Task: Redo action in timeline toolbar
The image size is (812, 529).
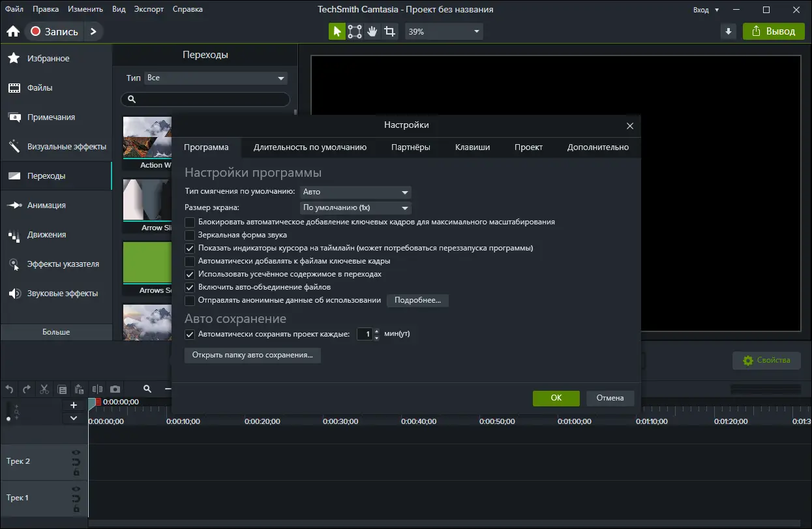Action: (x=27, y=389)
